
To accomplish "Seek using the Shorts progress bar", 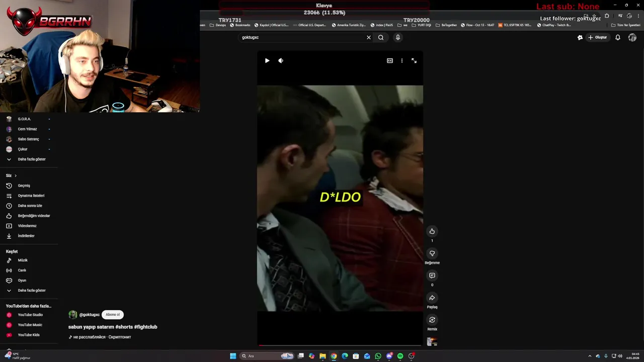I will (340, 345).
